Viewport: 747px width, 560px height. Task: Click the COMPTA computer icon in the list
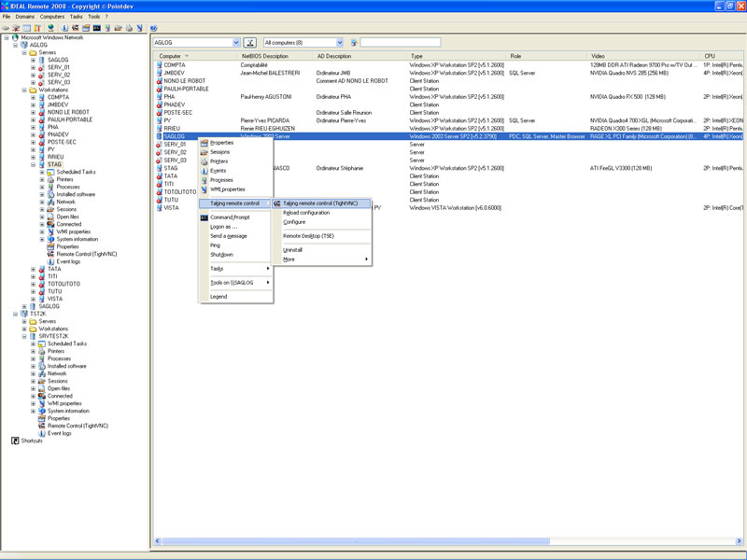(160, 64)
